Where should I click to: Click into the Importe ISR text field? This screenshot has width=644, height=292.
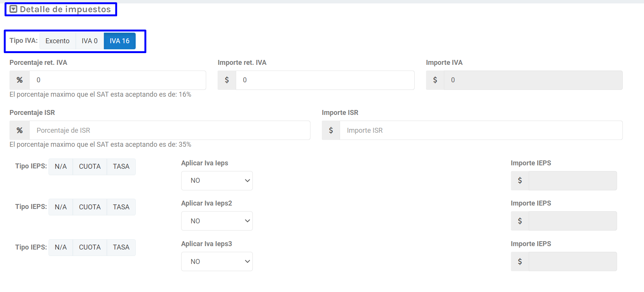[x=481, y=130]
